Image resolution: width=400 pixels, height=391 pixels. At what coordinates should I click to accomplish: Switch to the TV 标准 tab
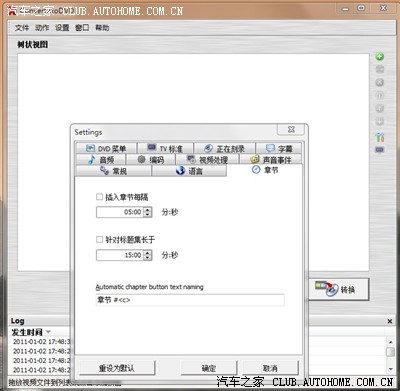click(x=165, y=148)
